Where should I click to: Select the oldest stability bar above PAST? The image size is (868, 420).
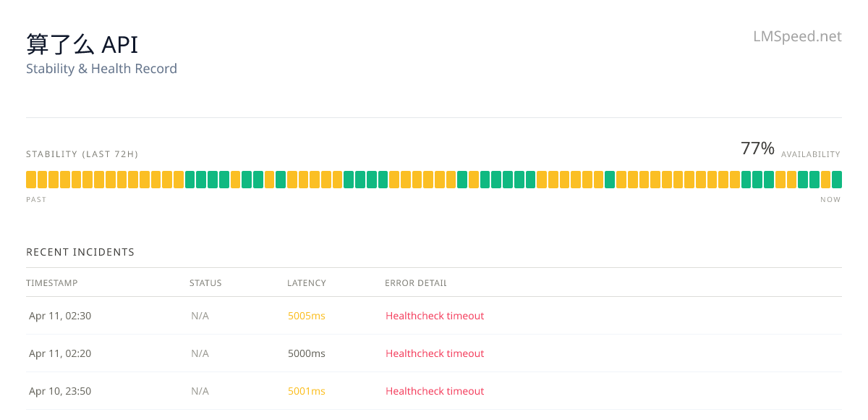31,180
